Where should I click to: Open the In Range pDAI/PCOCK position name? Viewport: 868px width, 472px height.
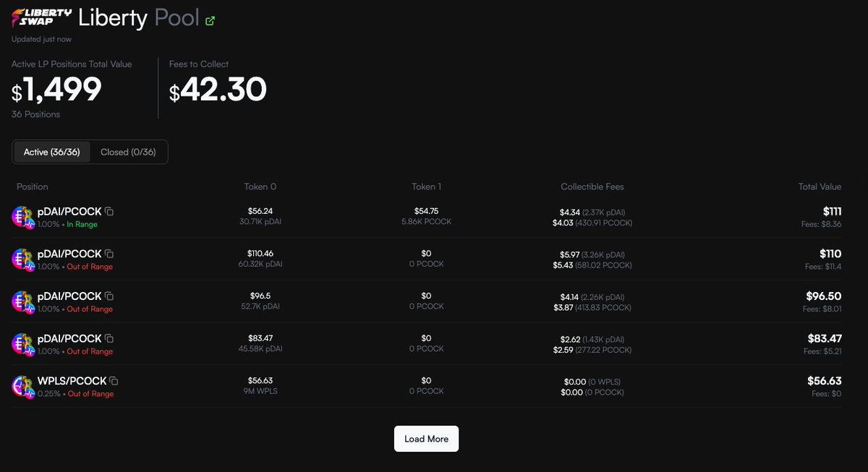[69, 212]
